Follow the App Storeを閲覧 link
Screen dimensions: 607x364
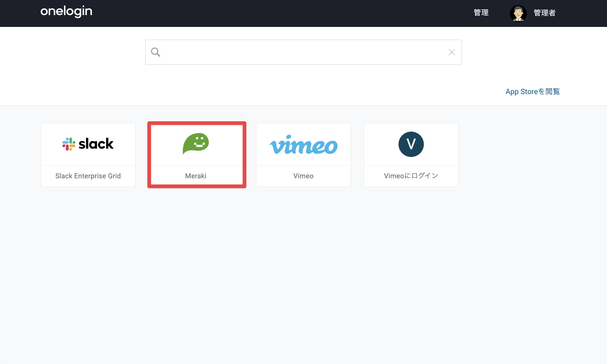[x=533, y=92]
